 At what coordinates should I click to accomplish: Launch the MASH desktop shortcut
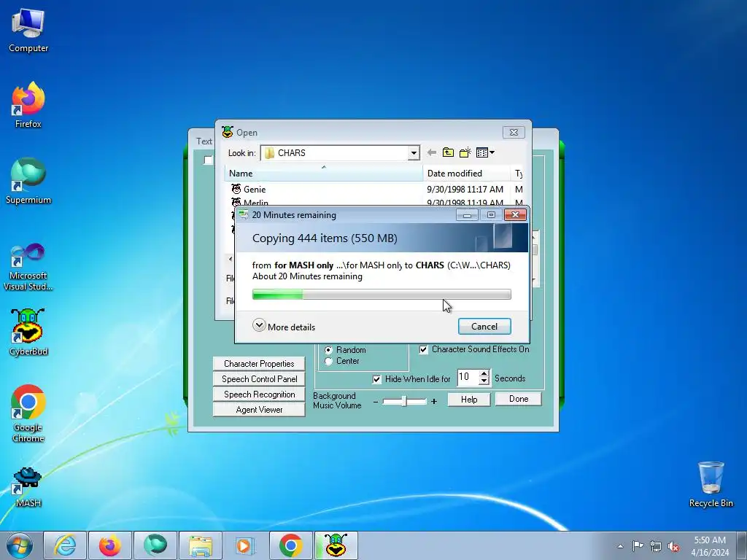[x=28, y=486]
